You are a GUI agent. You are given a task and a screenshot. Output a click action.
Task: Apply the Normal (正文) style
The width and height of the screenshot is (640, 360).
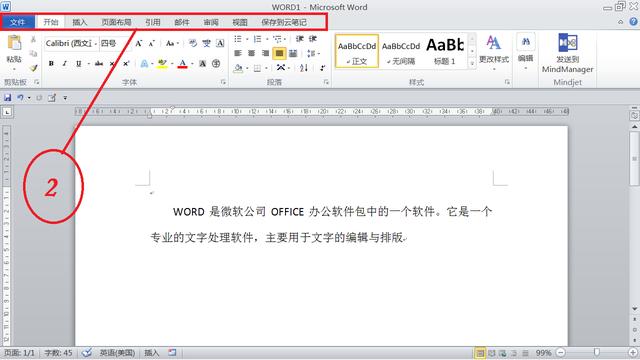(357, 51)
